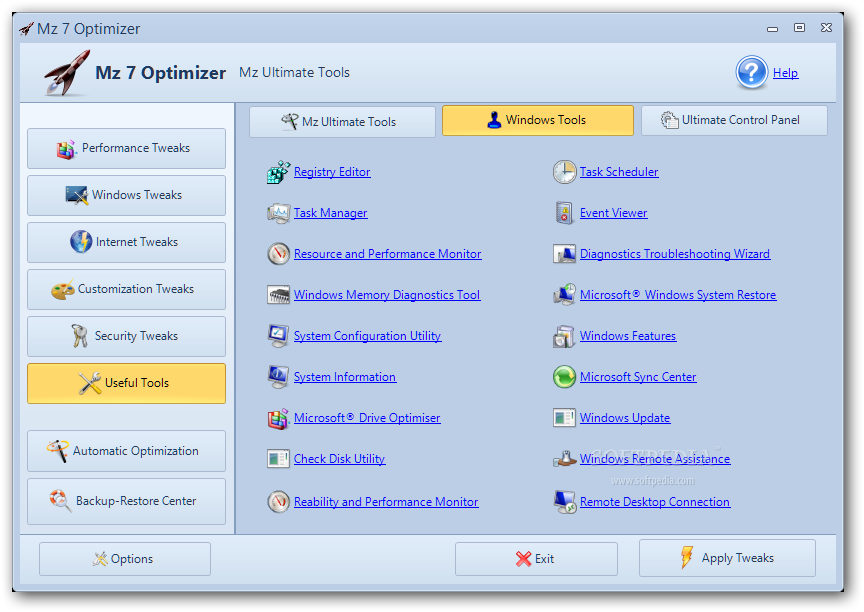
Task: Open Microsoft Sync Center link
Action: coord(638,377)
